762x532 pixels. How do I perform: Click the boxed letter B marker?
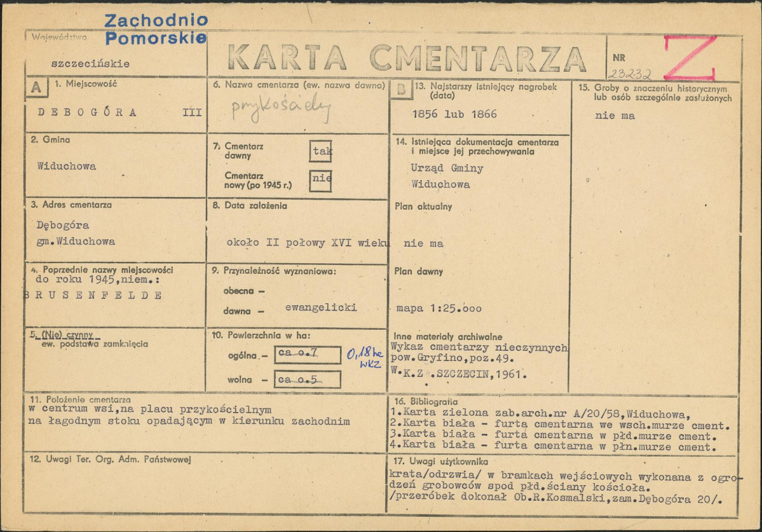[x=402, y=90]
